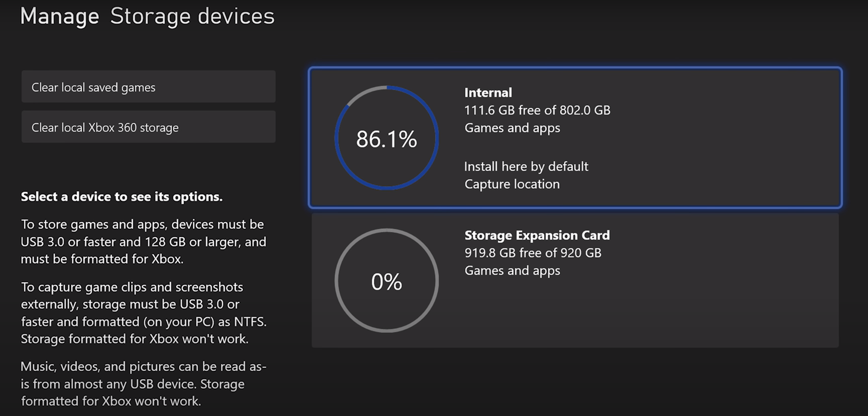
Task: Click the USB 3.0 and 128 GB requirement paragraph
Action: 144,242
